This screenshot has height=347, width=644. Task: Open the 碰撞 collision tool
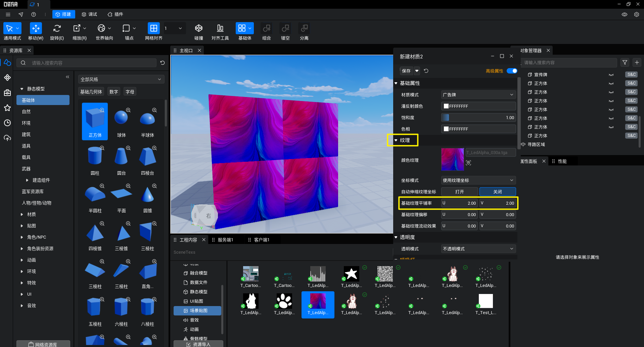point(199,29)
